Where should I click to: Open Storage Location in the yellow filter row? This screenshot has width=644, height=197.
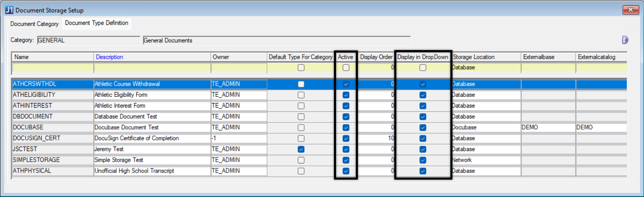click(x=485, y=68)
